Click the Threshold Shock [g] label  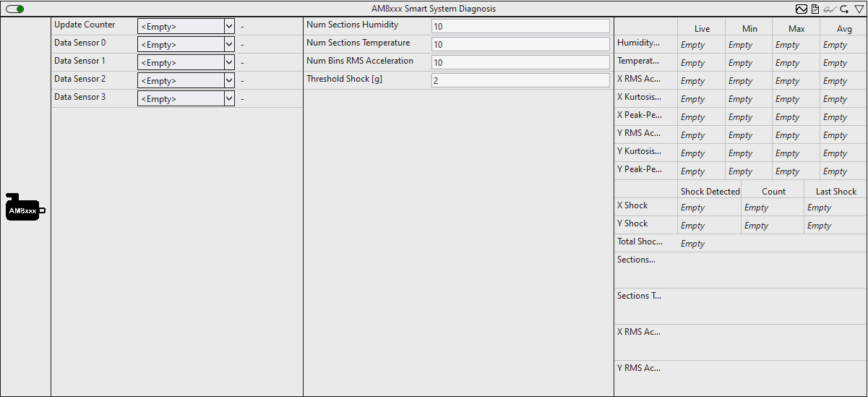(344, 79)
